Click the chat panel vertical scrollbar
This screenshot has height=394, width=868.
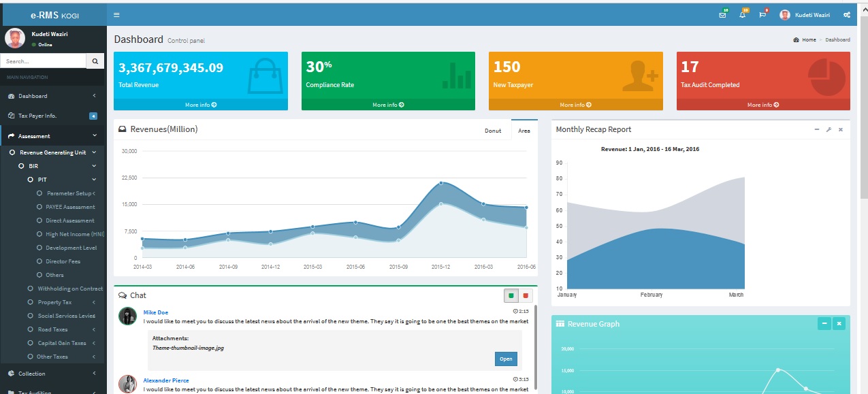535,347
